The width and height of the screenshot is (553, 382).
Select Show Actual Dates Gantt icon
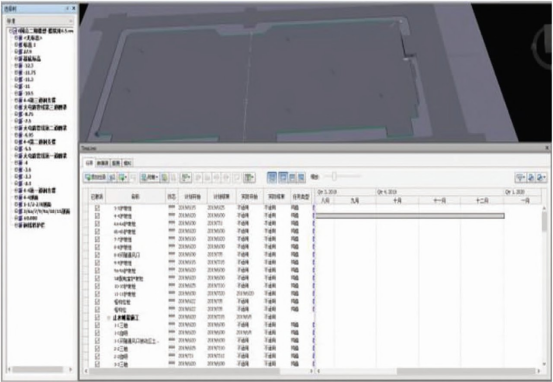point(292,177)
